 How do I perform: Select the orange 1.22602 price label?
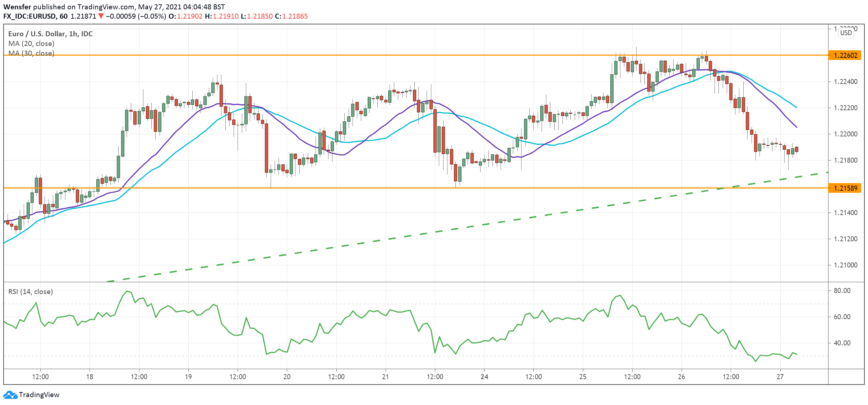845,55
